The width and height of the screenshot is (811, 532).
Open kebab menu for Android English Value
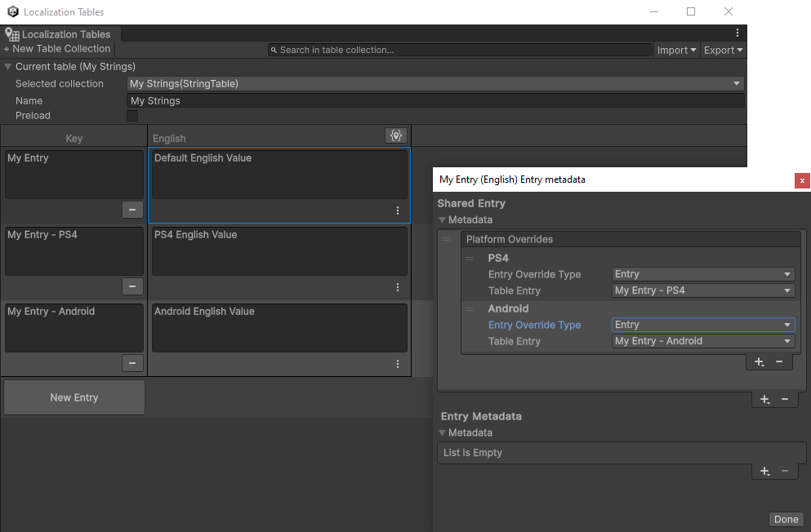pos(397,364)
